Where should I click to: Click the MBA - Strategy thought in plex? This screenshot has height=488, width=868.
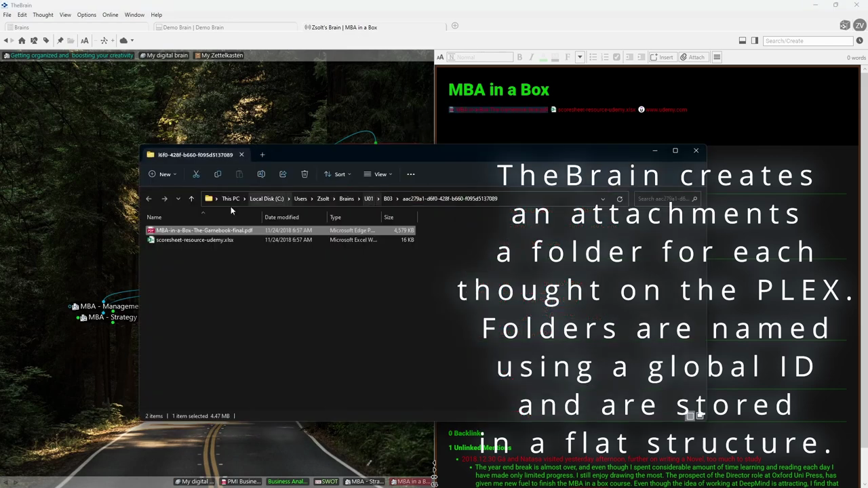coord(108,317)
